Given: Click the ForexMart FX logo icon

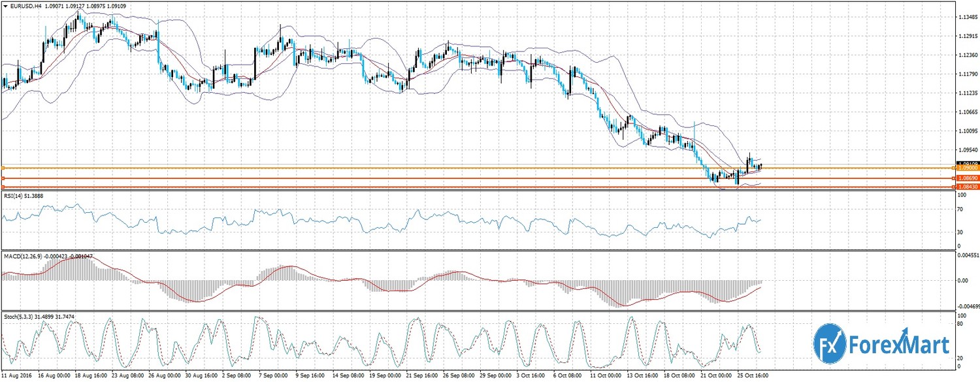Looking at the screenshot, I should 829,343.
